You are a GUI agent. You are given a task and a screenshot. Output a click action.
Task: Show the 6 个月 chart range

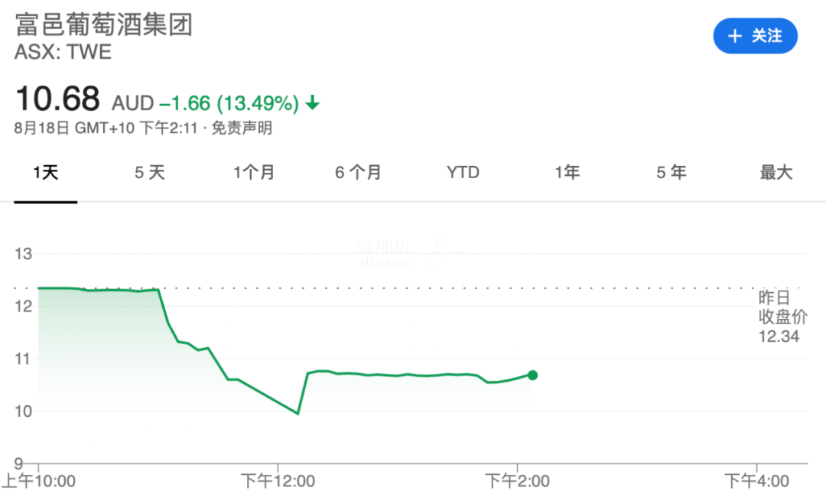pyautogui.click(x=358, y=173)
